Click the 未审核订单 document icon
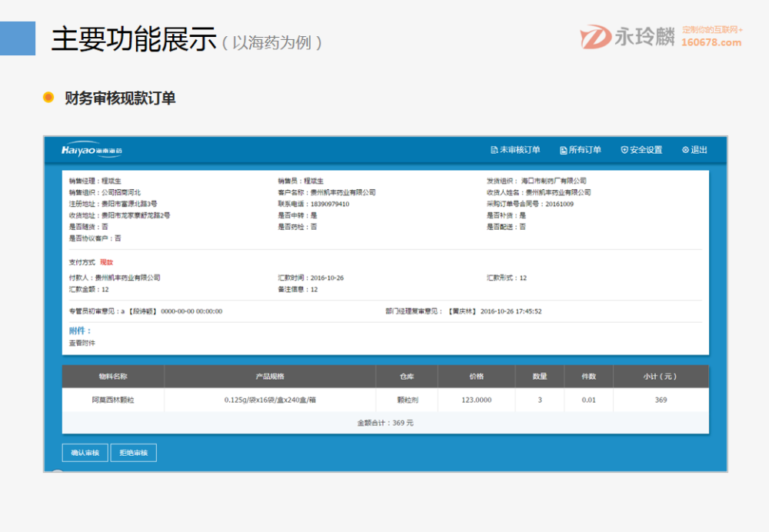The image size is (769, 532). pos(494,149)
